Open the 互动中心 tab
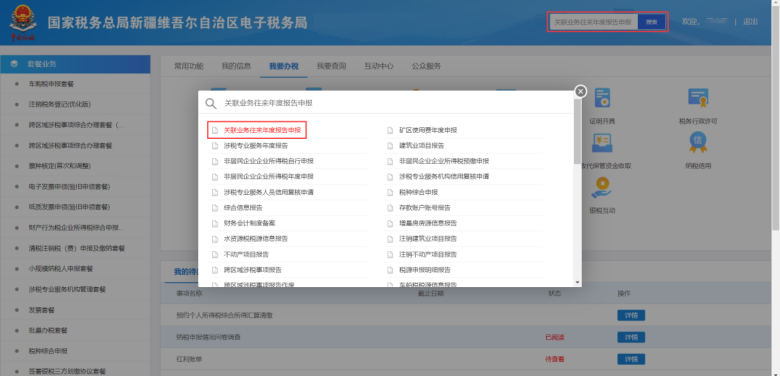This screenshot has width=780, height=376. [379, 66]
